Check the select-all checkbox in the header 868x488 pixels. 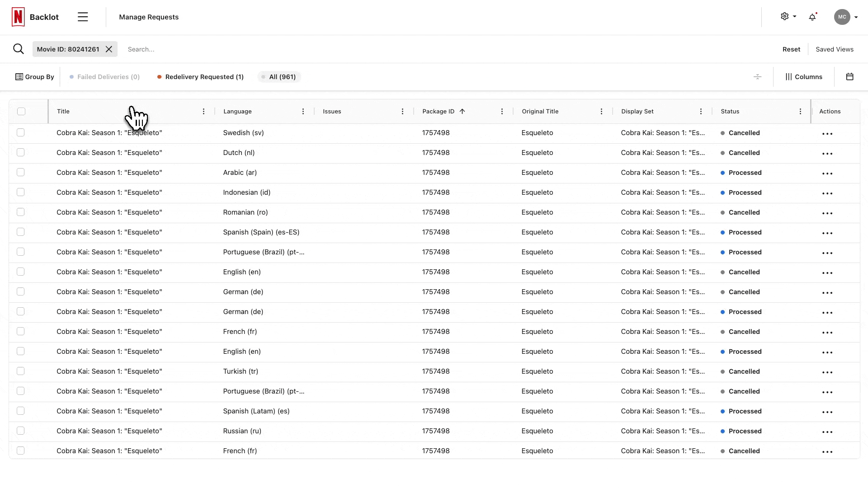tap(22, 111)
